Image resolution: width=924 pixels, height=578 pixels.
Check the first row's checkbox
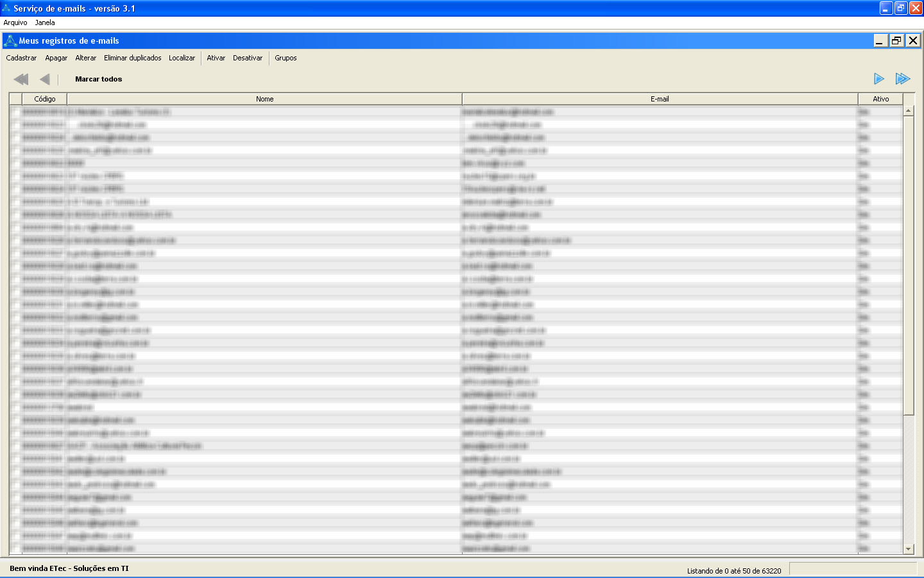(15, 112)
